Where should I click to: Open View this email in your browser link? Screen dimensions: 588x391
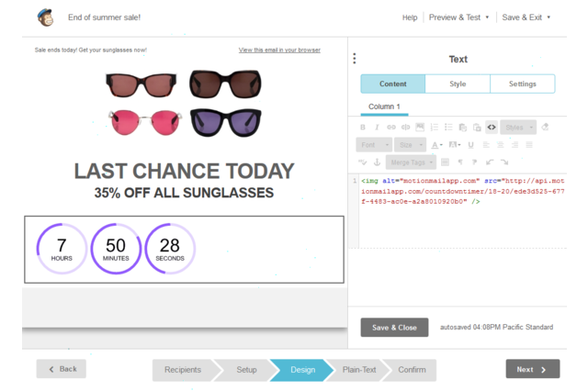tap(279, 50)
